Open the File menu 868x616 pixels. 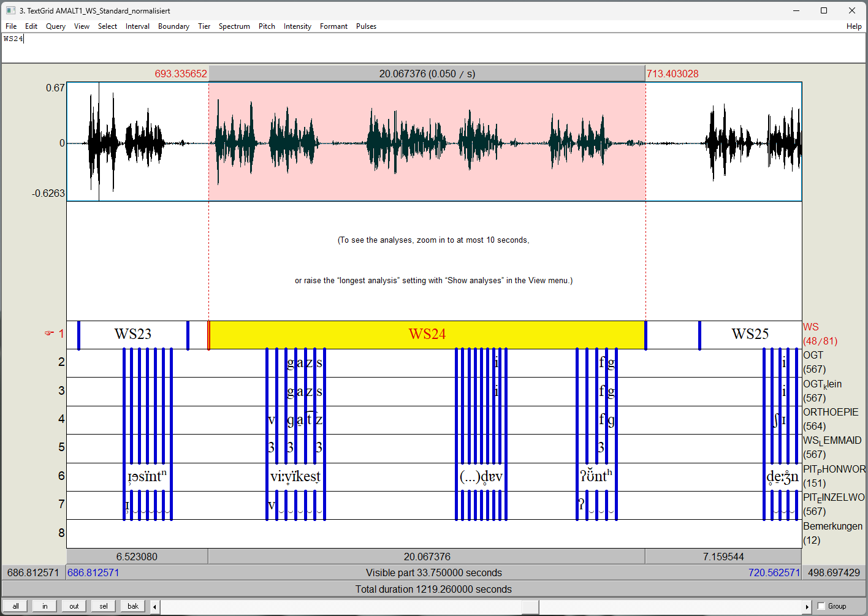[11, 26]
